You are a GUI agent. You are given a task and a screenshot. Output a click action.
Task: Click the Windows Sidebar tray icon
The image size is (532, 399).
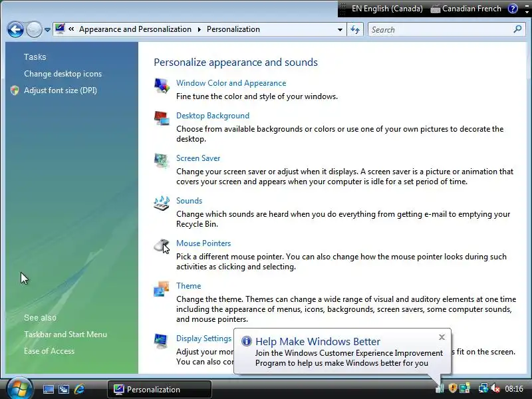[464, 388]
